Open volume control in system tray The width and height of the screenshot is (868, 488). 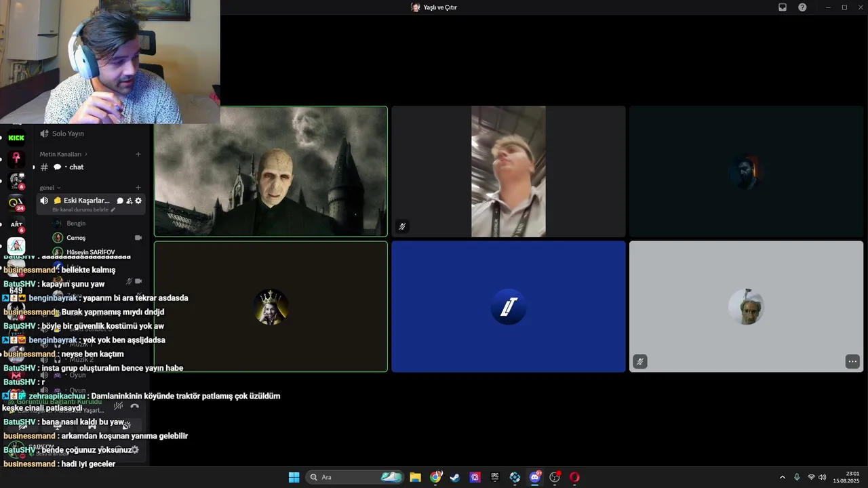tap(822, 477)
